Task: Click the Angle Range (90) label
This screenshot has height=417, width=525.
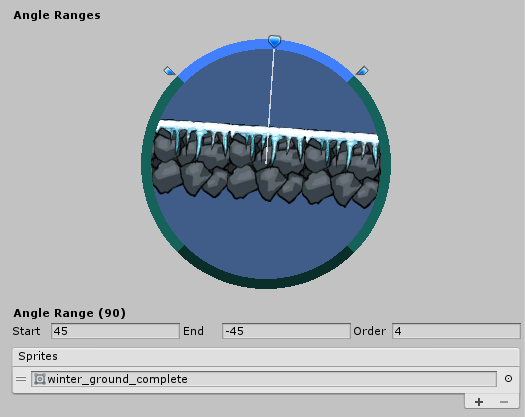Action: coord(69,313)
